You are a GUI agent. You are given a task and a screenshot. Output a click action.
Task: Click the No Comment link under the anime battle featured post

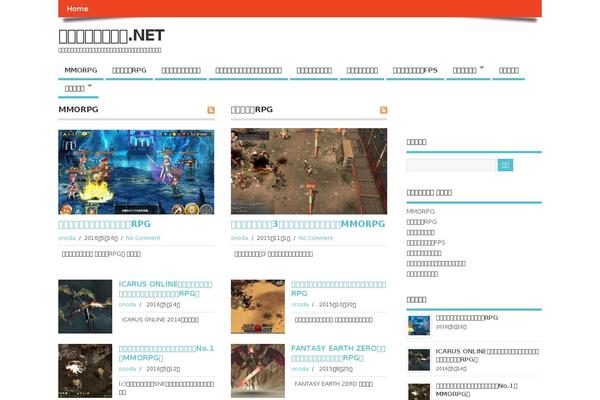[143, 238]
